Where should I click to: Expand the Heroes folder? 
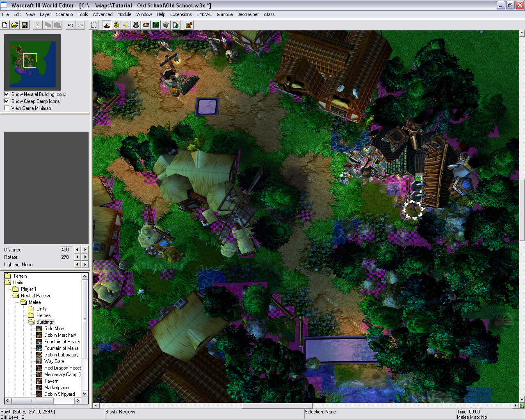(31, 315)
